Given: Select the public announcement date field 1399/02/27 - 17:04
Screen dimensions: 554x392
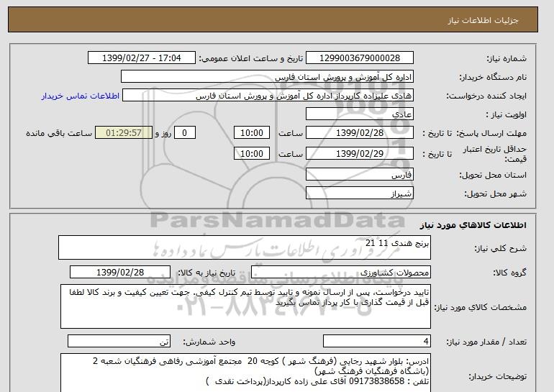Looking at the screenshot, I should point(141,58).
